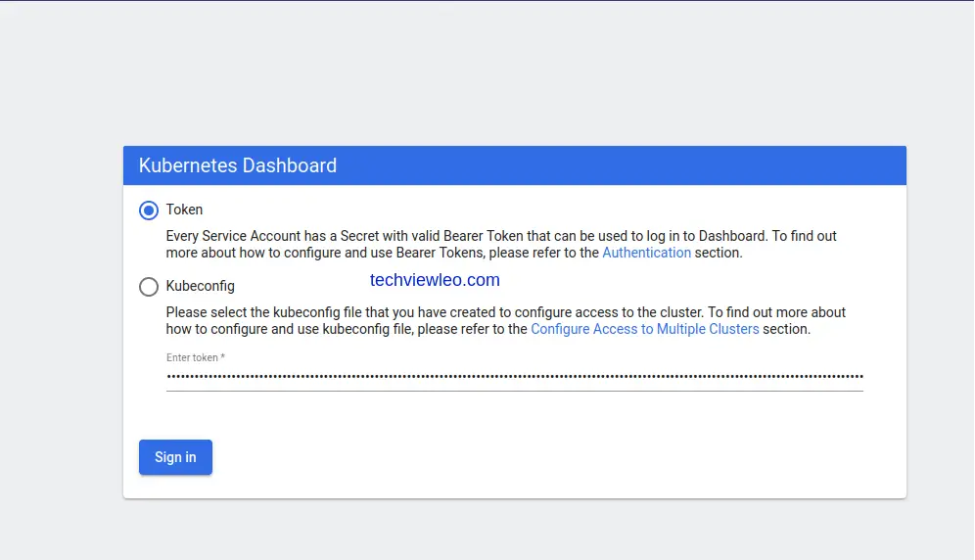Click the "Token" option label text
Screen dimensions: 975x560
[184, 210]
